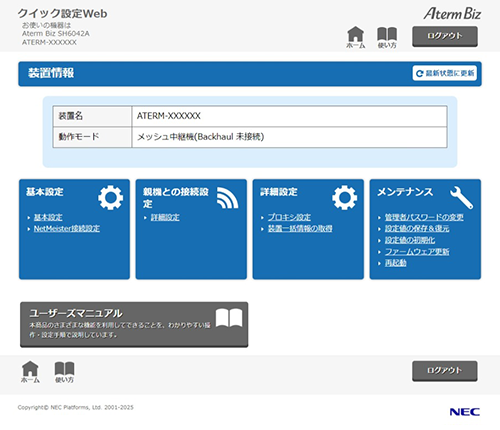The height and width of the screenshot is (430, 500).
Task: Open the 基本設定 link
Action: [48, 217]
